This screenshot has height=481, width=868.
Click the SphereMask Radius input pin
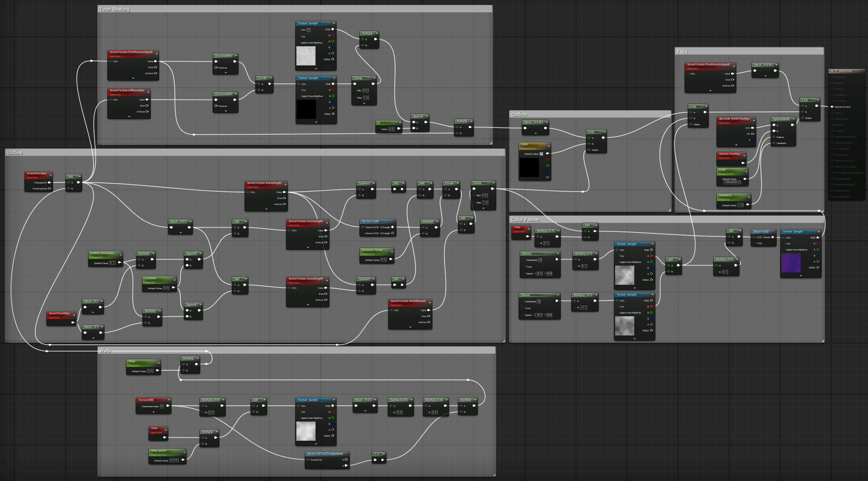click(x=774, y=137)
